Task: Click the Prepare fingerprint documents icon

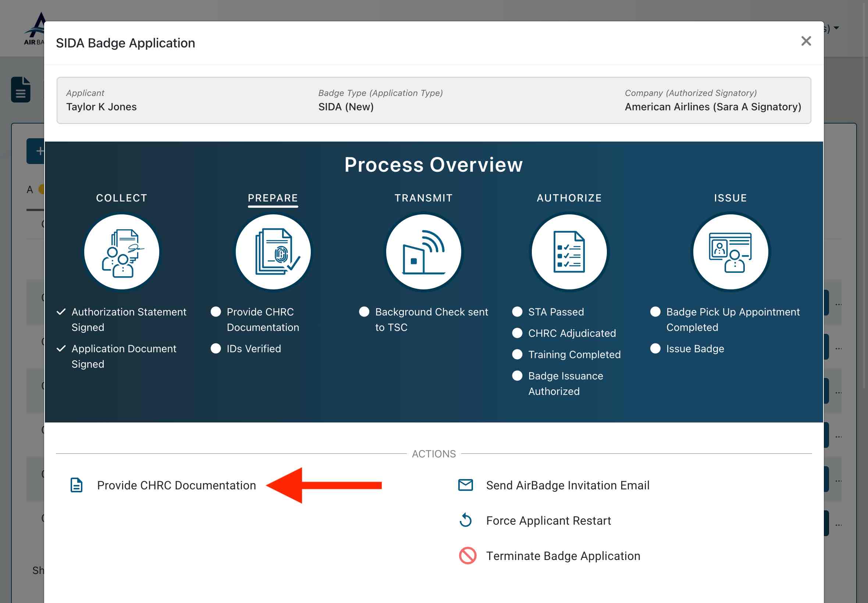Action: [x=273, y=251]
